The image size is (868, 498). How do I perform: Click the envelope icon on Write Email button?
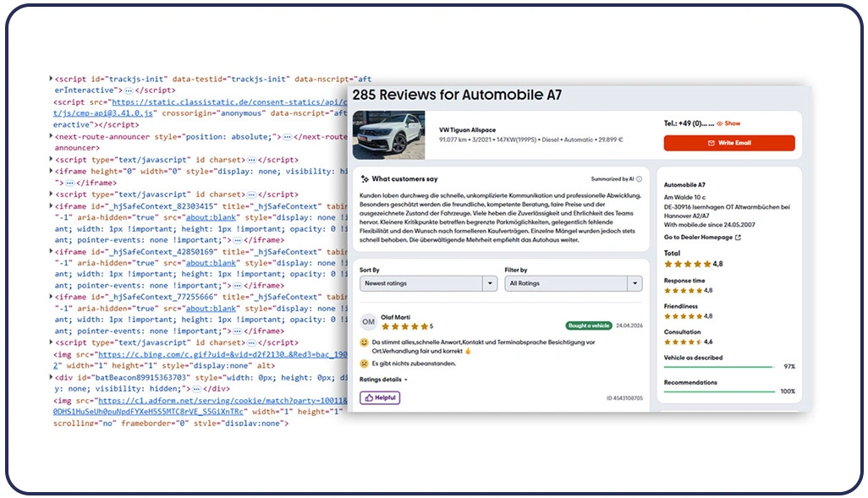[x=711, y=143]
